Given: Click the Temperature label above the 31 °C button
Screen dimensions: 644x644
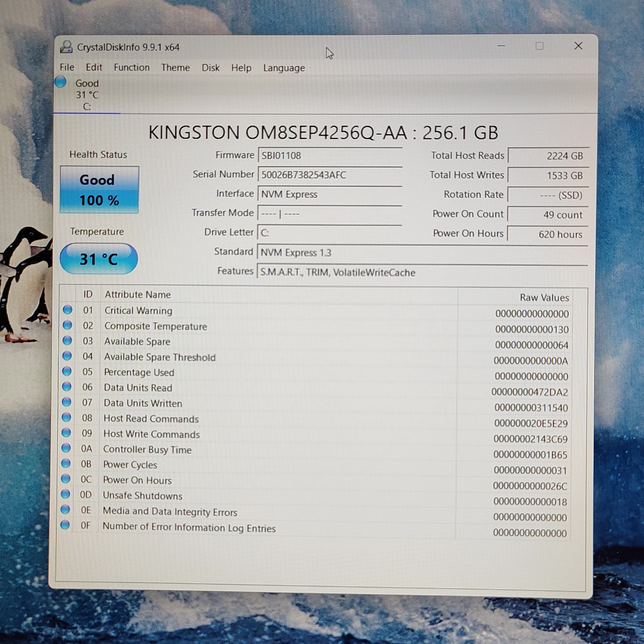Looking at the screenshot, I should point(97,232).
